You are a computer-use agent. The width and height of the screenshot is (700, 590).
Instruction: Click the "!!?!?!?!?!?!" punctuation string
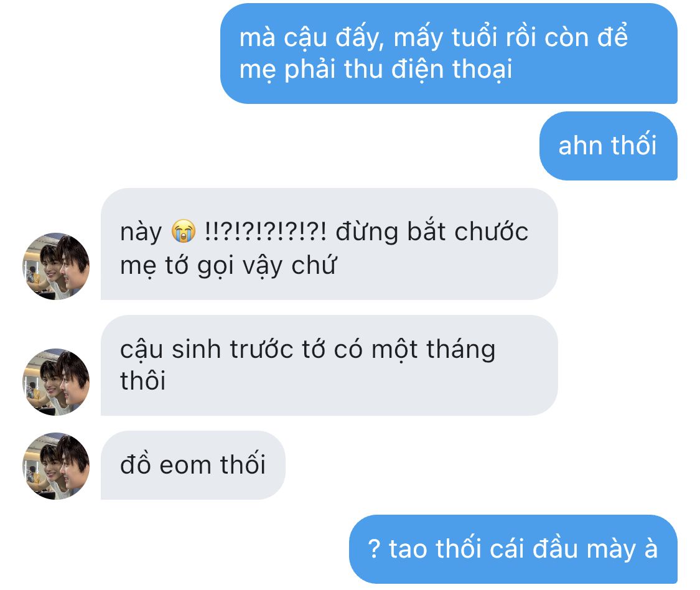(x=265, y=232)
